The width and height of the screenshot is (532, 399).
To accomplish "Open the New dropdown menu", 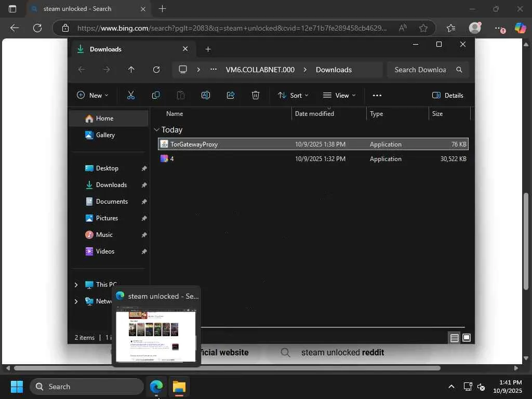I will coord(92,96).
